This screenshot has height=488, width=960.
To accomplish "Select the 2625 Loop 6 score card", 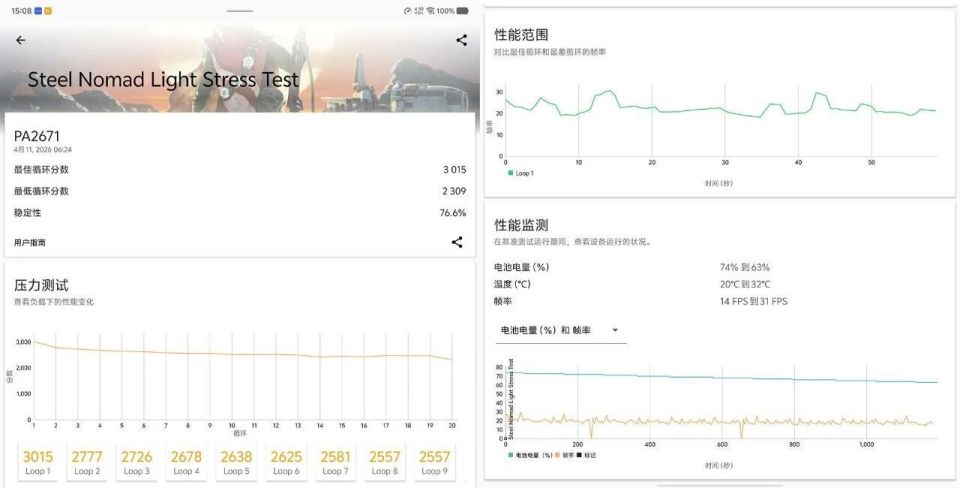I will point(287,462).
